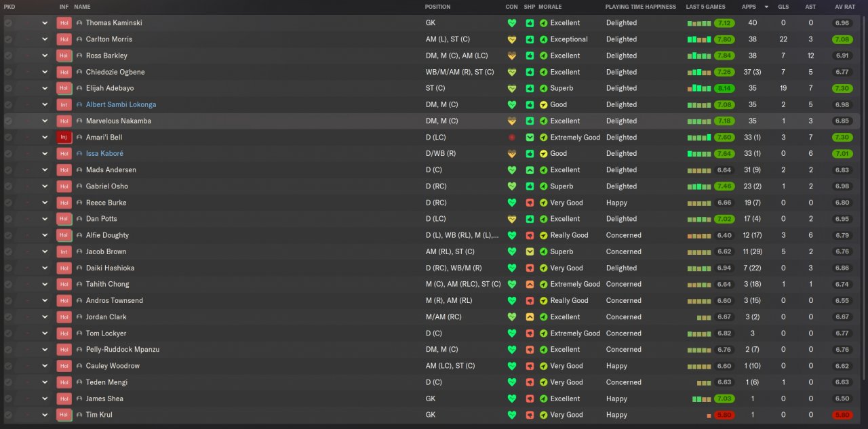The width and height of the screenshot is (868, 429).
Task: Sort the table by the APPS column header
Action: click(x=749, y=7)
